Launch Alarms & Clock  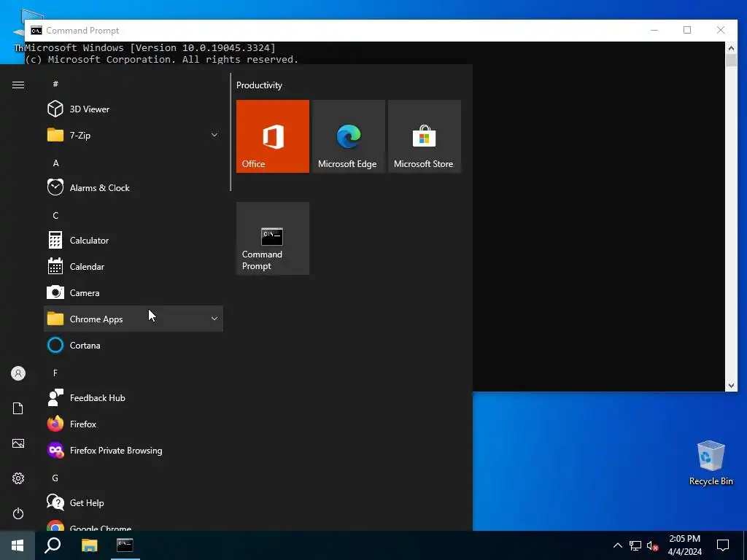point(133,187)
